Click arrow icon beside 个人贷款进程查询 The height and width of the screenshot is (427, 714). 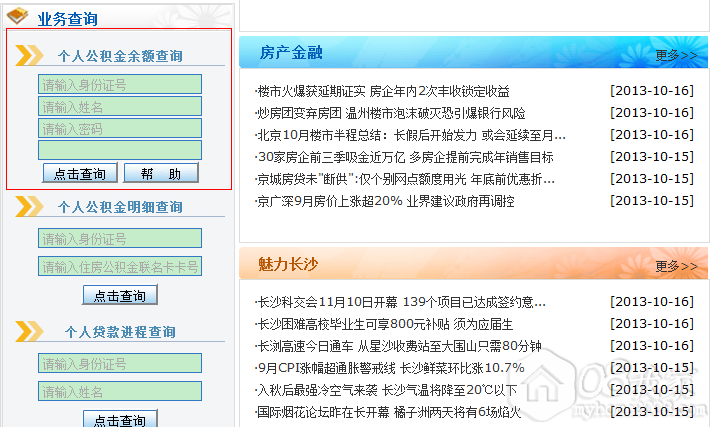[29, 331]
